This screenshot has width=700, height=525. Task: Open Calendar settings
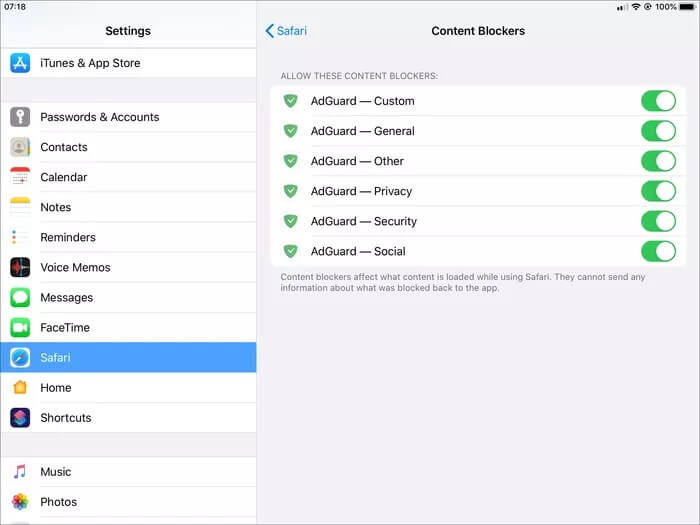click(129, 177)
